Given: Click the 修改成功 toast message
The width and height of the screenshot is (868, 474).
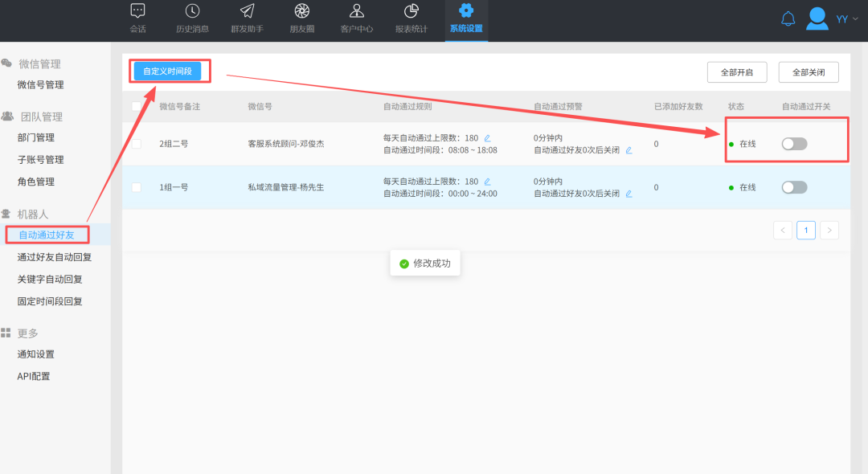Looking at the screenshot, I should coord(425,264).
